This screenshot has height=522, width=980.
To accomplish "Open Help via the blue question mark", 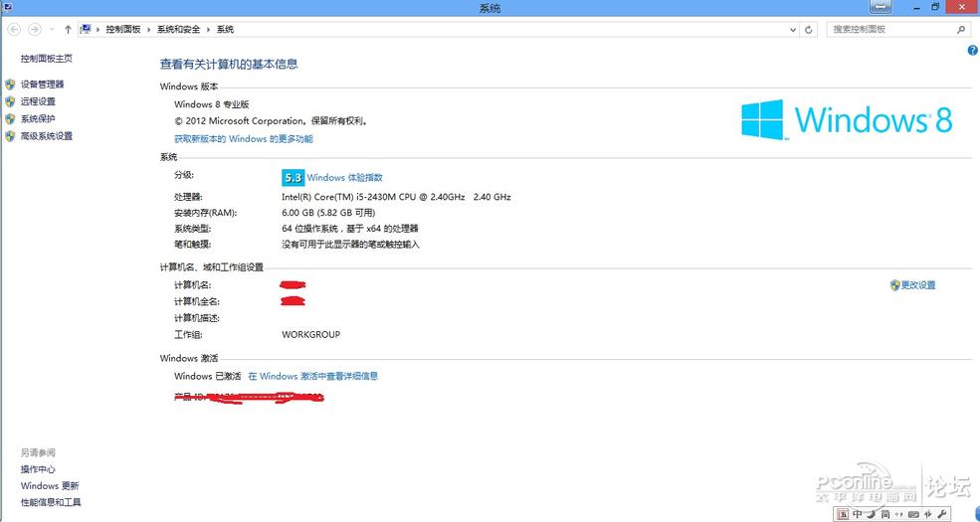I will tap(972, 51).
